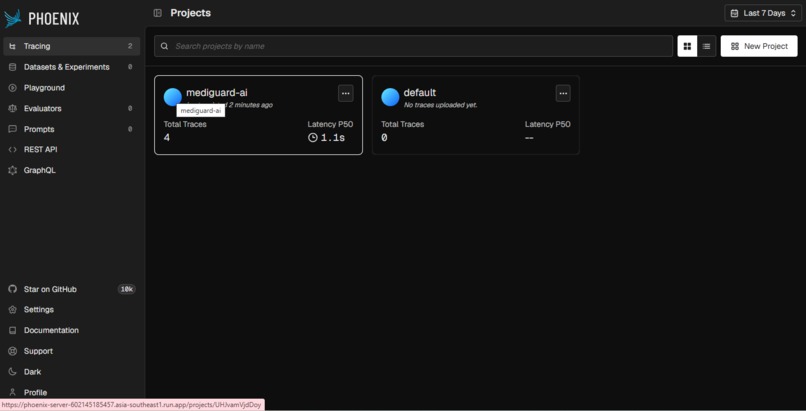
Task: Open mediguard-ai project options menu
Action: click(x=345, y=94)
